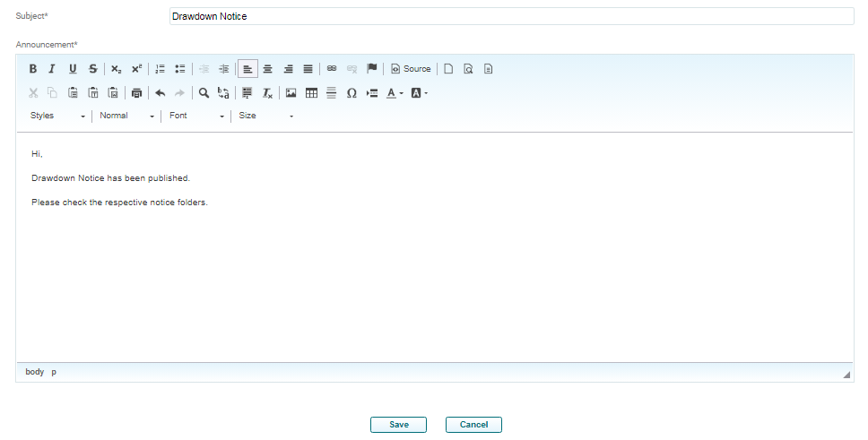
Task: Insert a numbered list
Action: (x=161, y=69)
